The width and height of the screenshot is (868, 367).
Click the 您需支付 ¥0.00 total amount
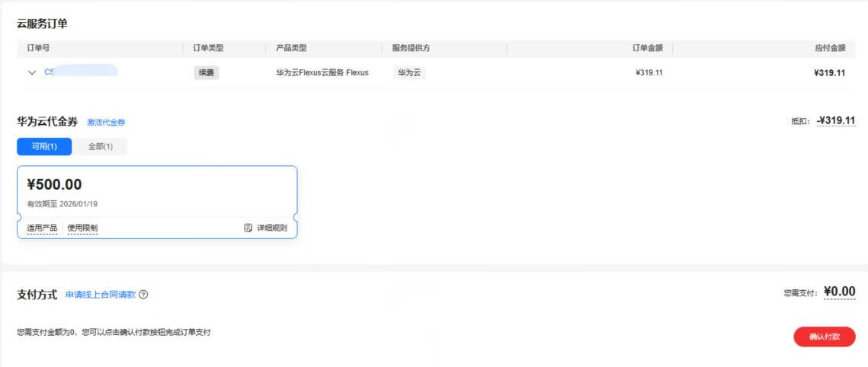pos(839,292)
